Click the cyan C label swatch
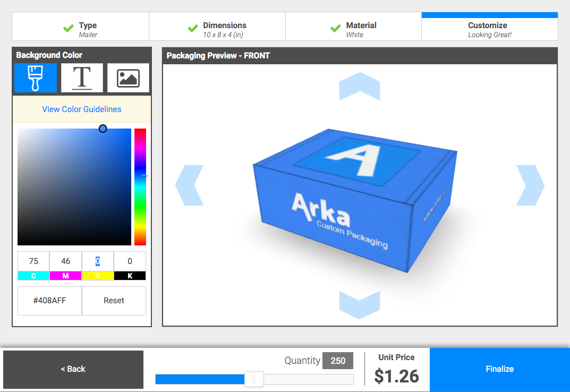The image size is (570, 392). [x=33, y=276]
